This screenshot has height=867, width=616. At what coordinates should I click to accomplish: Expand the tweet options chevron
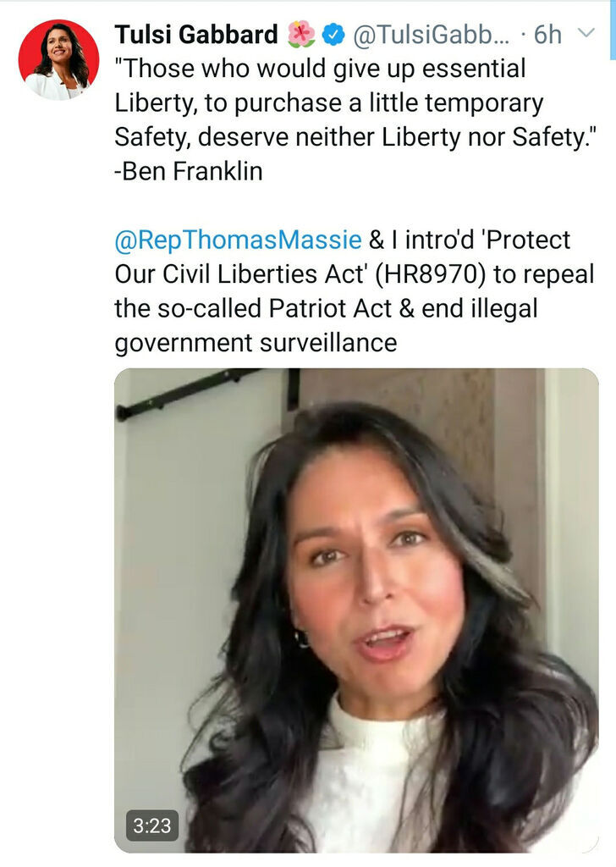pyautogui.click(x=586, y=34)
